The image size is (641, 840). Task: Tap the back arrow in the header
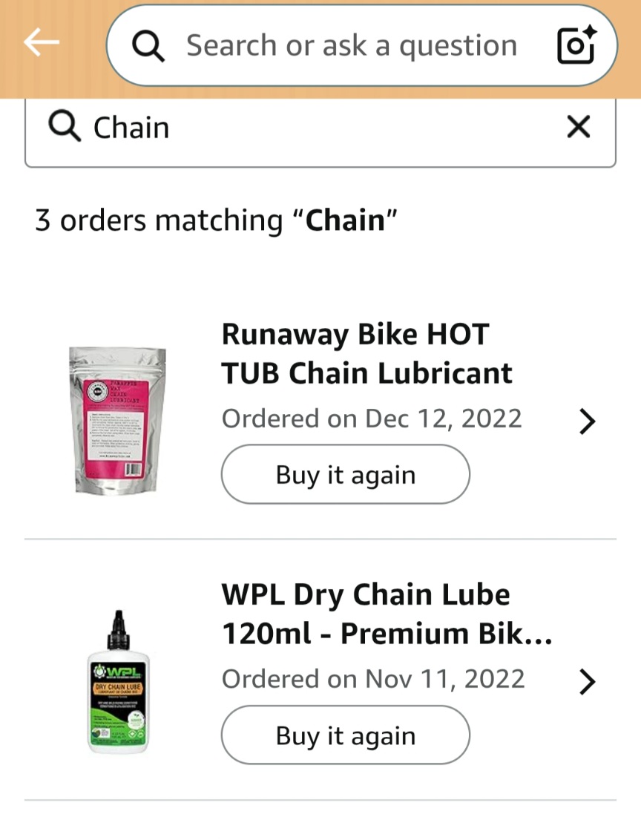41,43
